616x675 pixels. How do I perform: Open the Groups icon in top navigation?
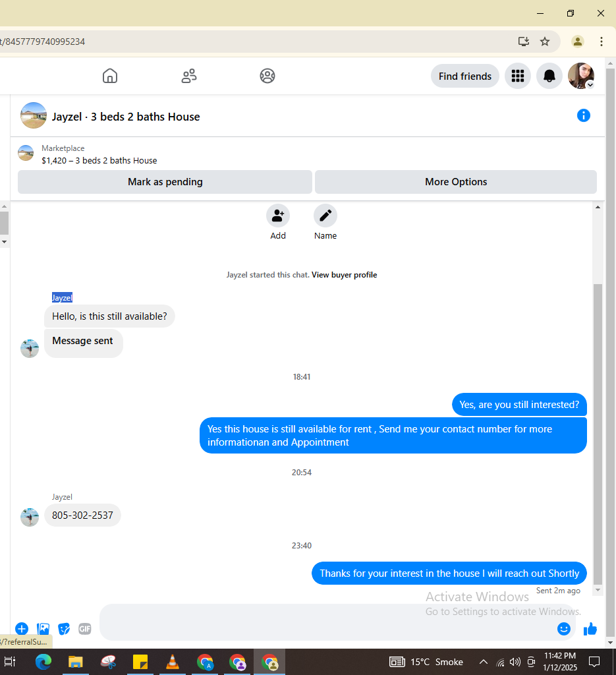coord(267,76)
